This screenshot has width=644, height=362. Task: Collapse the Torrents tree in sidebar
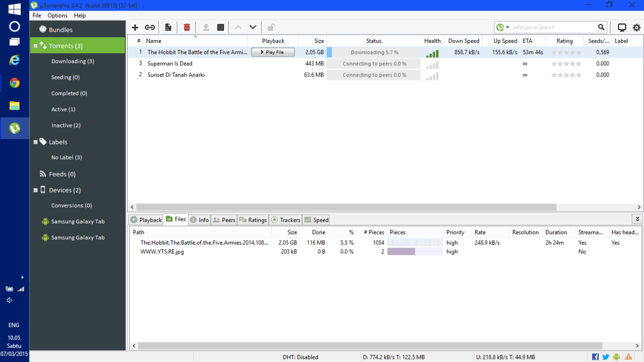click(36, 46)
